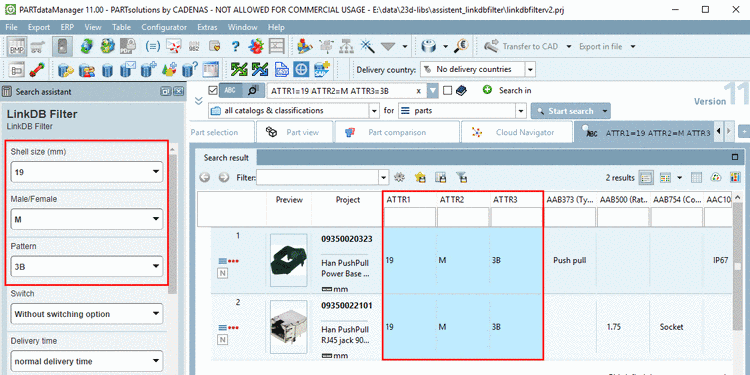The image size is (750, 375).
Task: Click the database with question mark icon
Action: click(190, 70)
